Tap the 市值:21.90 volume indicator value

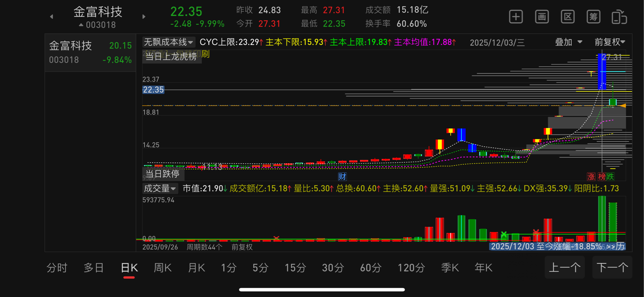(205, 189)
